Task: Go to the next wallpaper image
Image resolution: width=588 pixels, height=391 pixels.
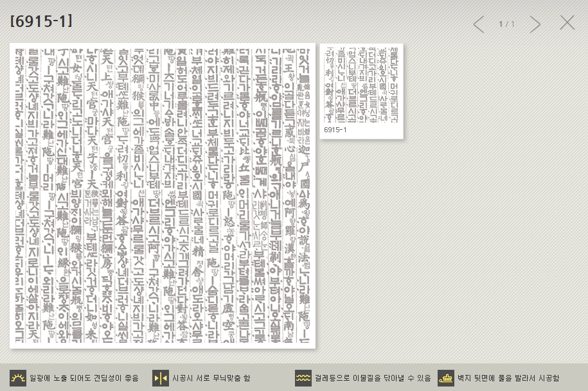Action: (535, 24)
